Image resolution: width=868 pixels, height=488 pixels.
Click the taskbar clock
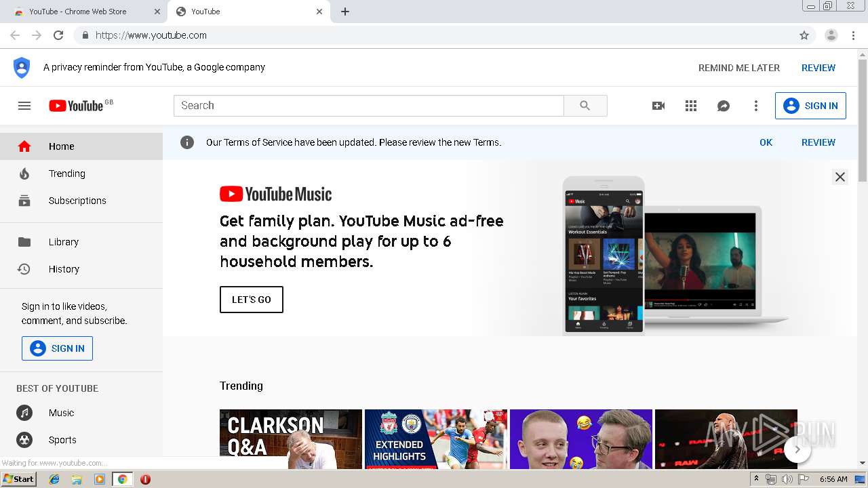(833, 479)
